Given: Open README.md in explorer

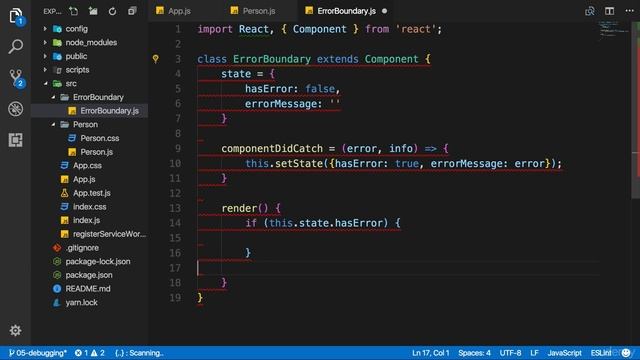Looking at the screenshot, I should tap(89, 289).
